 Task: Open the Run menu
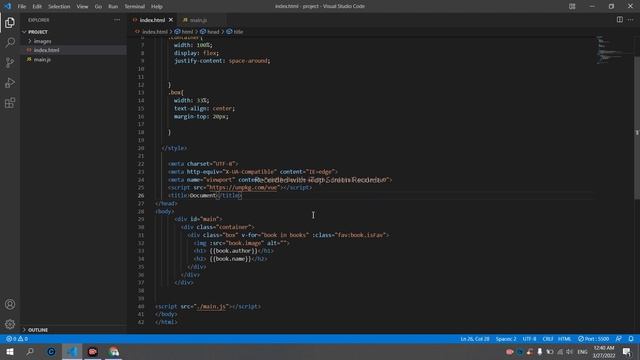point(113,7)
